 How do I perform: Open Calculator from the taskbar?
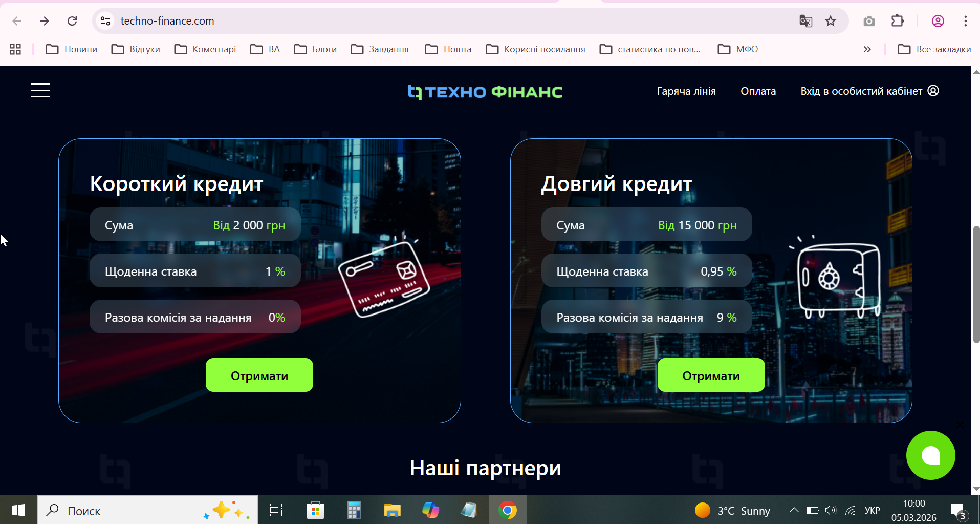pyautogui.click(x=354, y=510)
